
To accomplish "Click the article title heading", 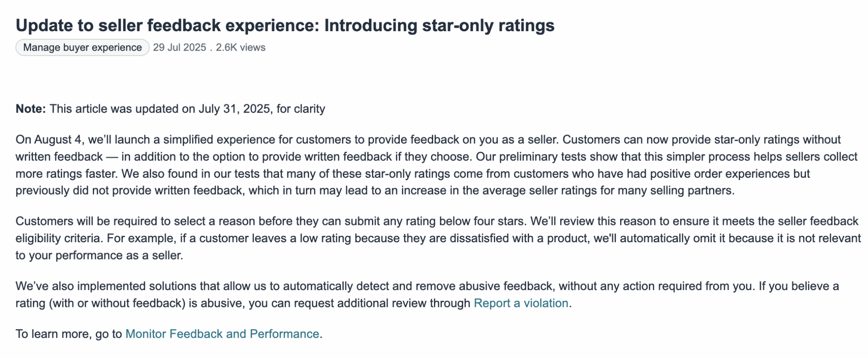I will [x=285, y=25].
